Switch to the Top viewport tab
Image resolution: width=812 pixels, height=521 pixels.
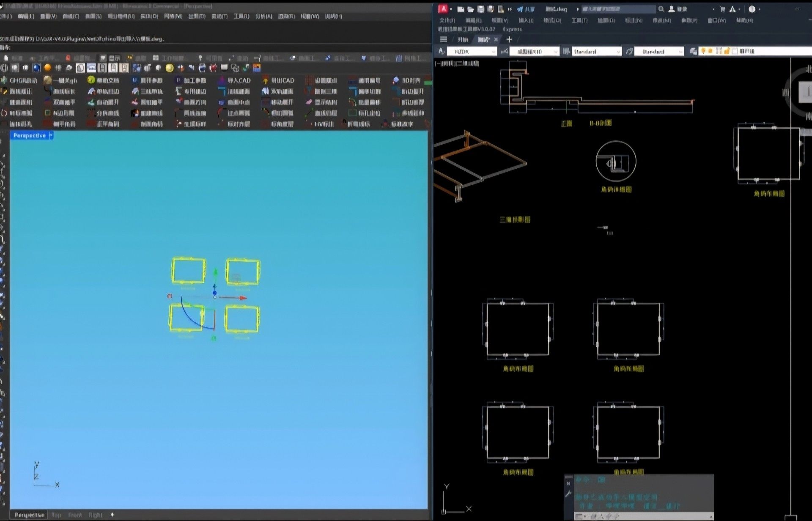tap(56, 515)
